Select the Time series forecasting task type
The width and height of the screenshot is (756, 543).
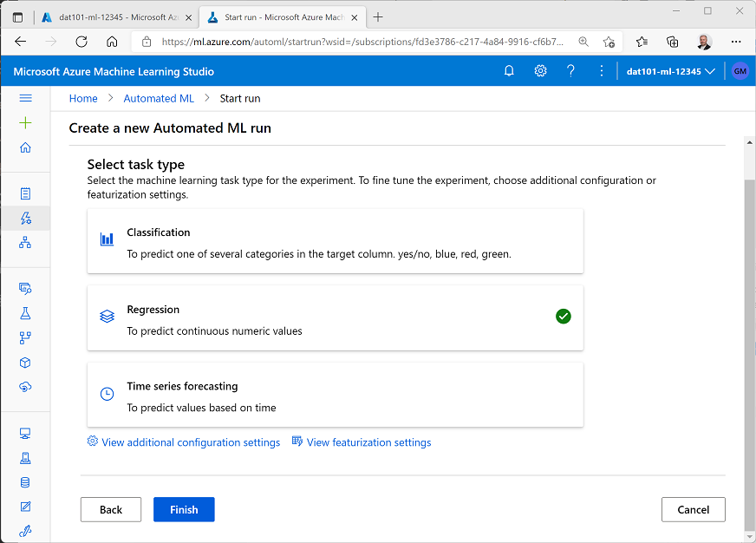(335, 395)
